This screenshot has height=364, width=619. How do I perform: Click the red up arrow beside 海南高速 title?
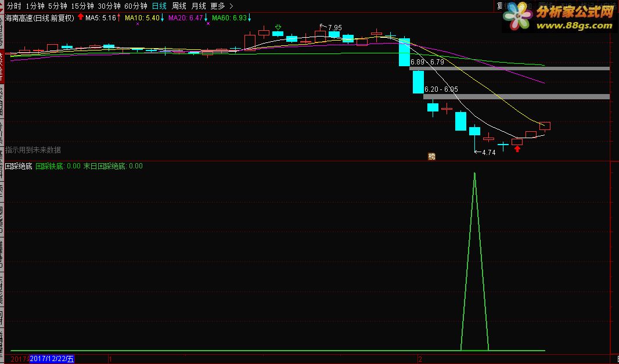pos(81,17)
